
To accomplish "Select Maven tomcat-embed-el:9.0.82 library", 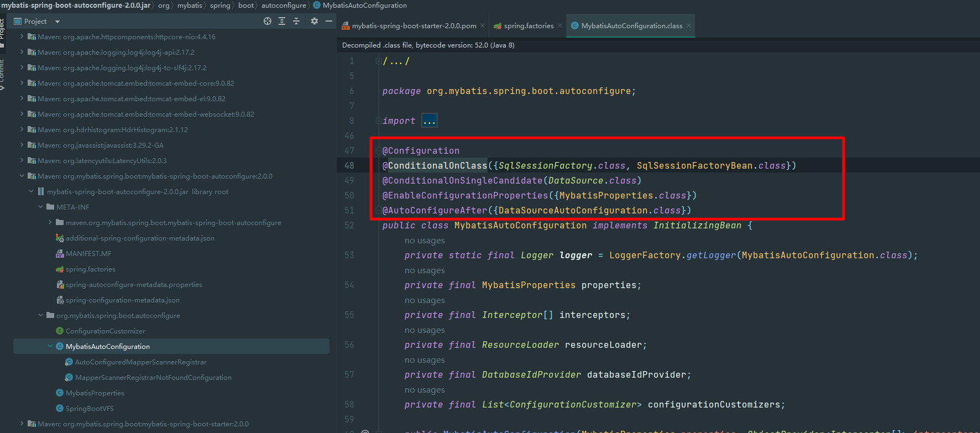I will (132, 99).
